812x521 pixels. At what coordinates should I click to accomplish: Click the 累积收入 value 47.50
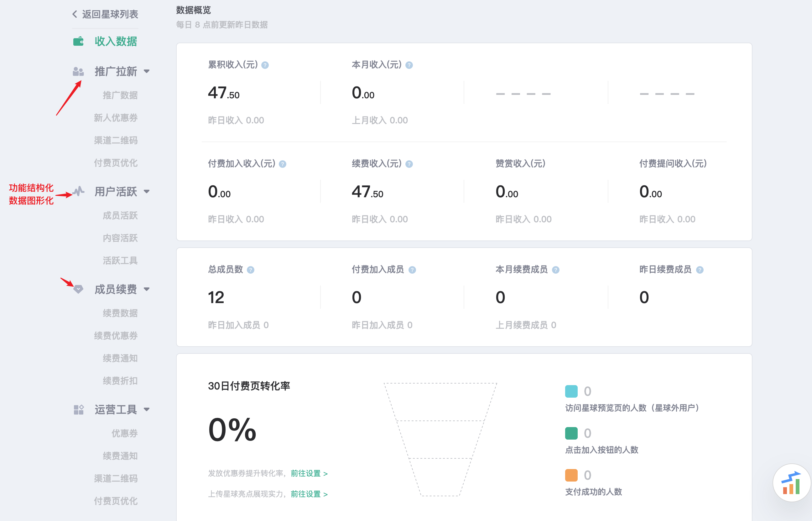point(224,93)
